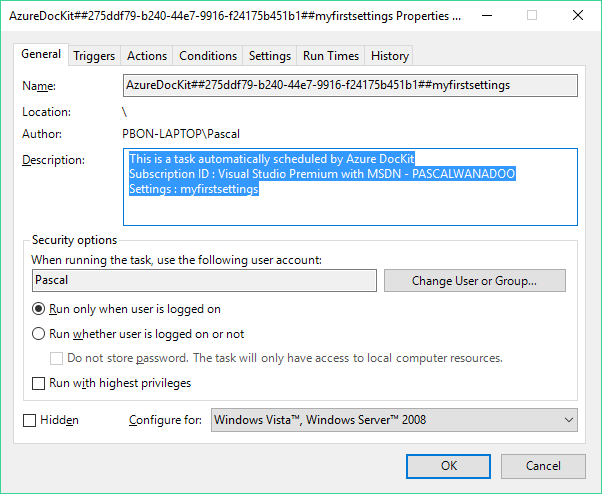Image resolution: width=602 pixels, height=494 pixels.
Task: Confirm with the OK button
Action: pyautogui.click(x=448, y=466)
